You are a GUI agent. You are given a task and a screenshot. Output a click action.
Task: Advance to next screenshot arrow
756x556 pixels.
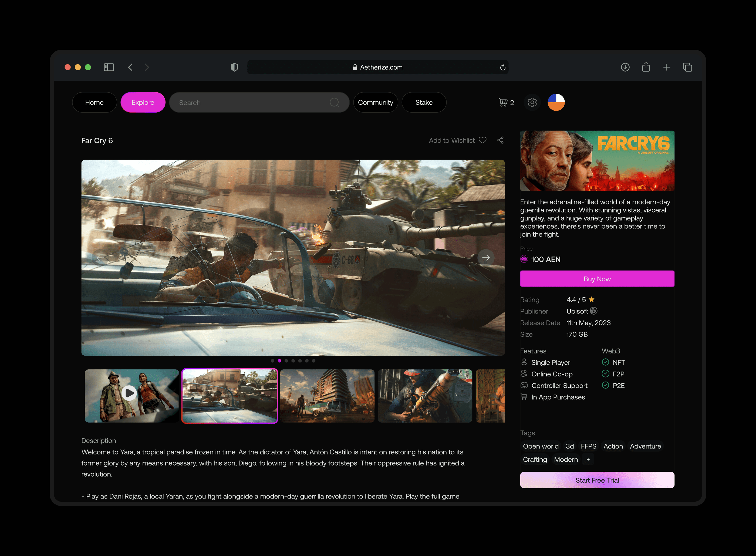(x=486, y=258)
